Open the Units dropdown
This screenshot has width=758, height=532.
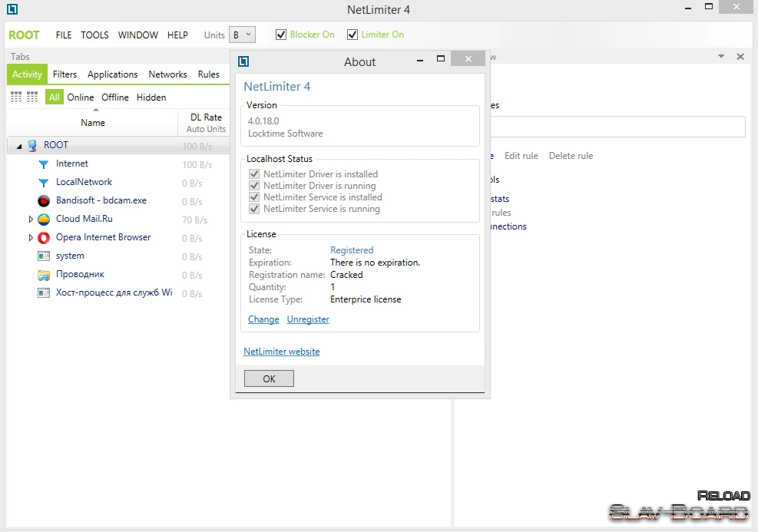click(242, 35)
